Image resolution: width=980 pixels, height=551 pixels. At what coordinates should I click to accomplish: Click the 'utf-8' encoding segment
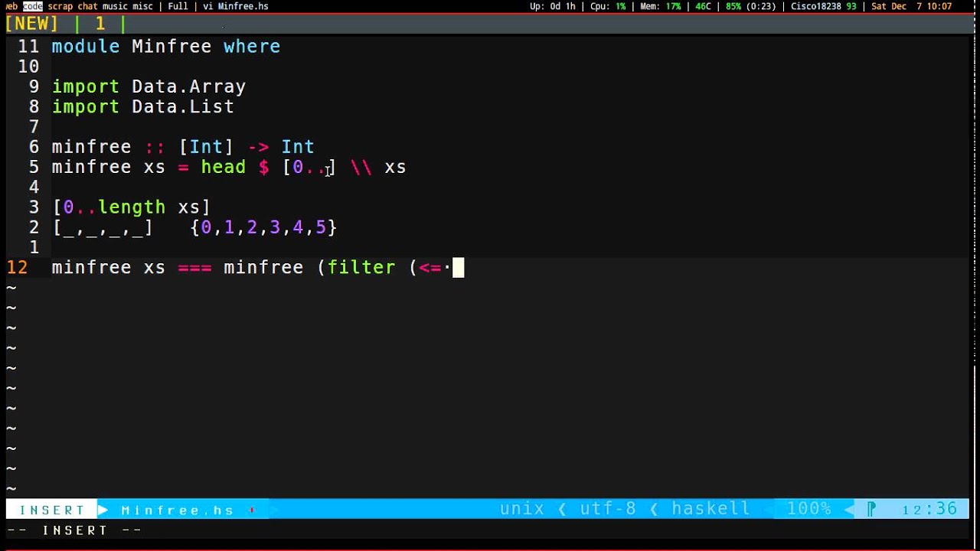[x=608, y=509]
